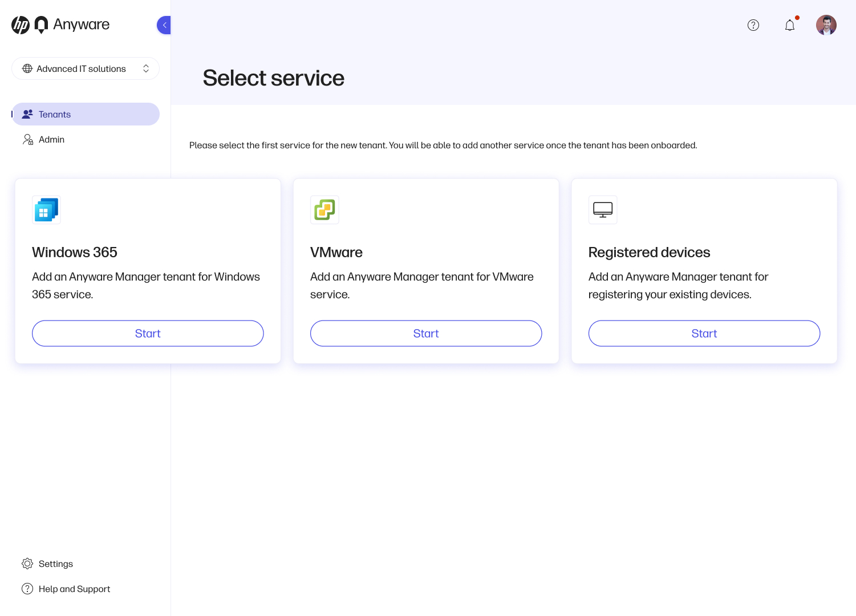Click the HP logo icon
The image size is (856, 616).
click(x=21, y=25)
